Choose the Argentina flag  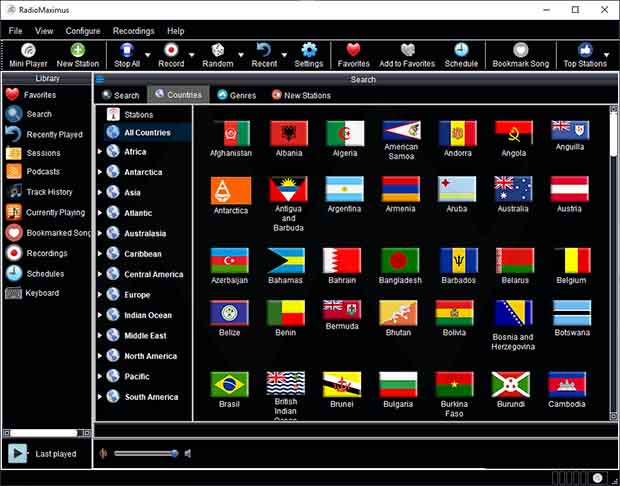[x=344, y=189]
